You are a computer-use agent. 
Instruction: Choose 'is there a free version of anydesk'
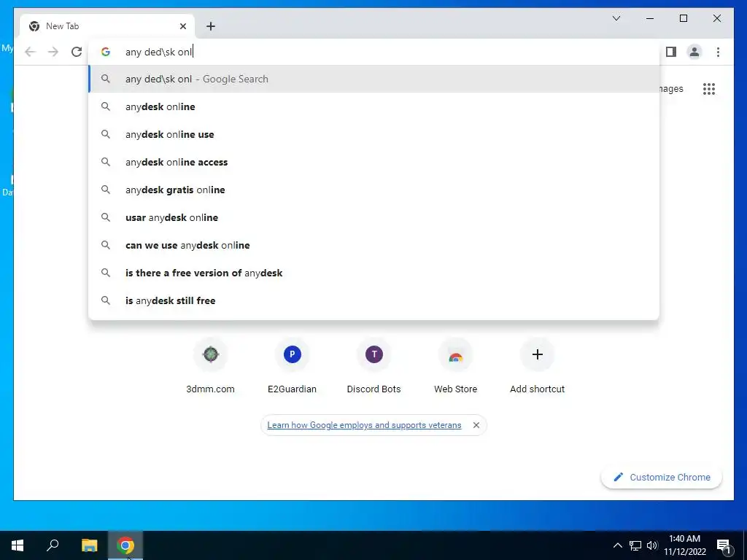pos(374,273)
